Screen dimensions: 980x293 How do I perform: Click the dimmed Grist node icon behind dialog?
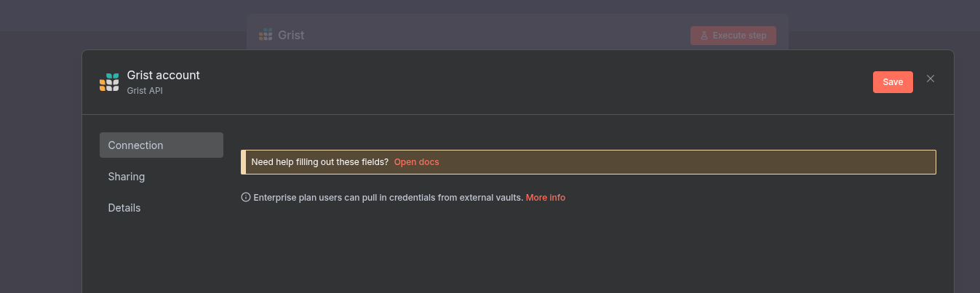[266, 35]
